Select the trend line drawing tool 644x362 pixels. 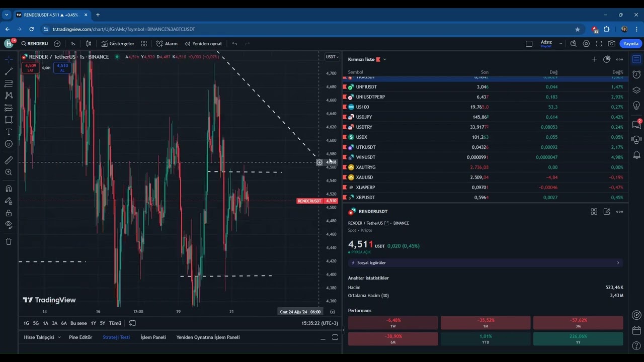pyautogui.click(x=9, y=72)
